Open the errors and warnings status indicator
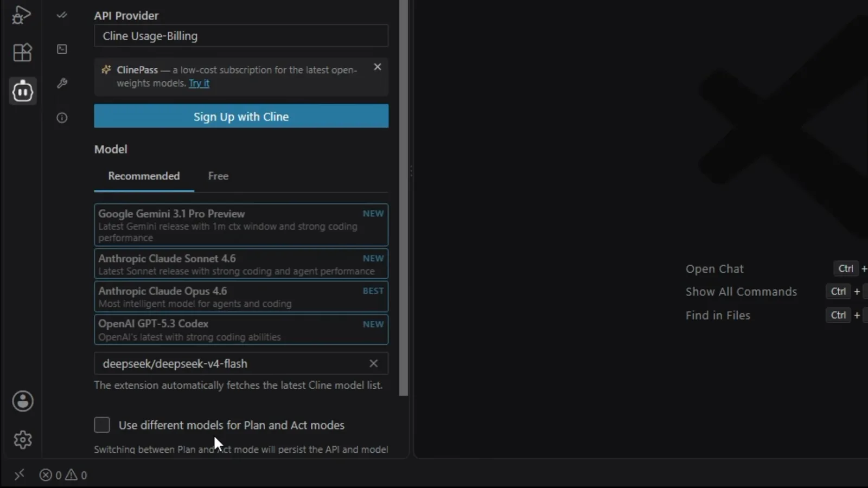 click(x=63, y=475)
